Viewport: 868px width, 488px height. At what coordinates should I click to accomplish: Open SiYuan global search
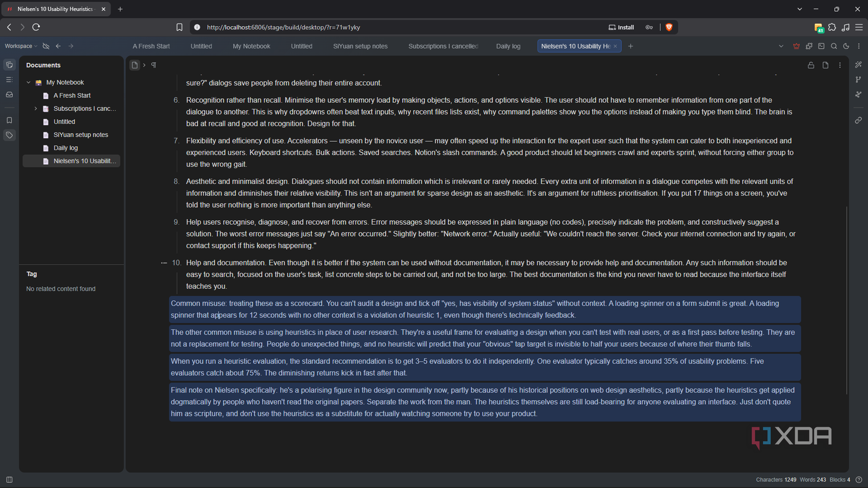834,46
